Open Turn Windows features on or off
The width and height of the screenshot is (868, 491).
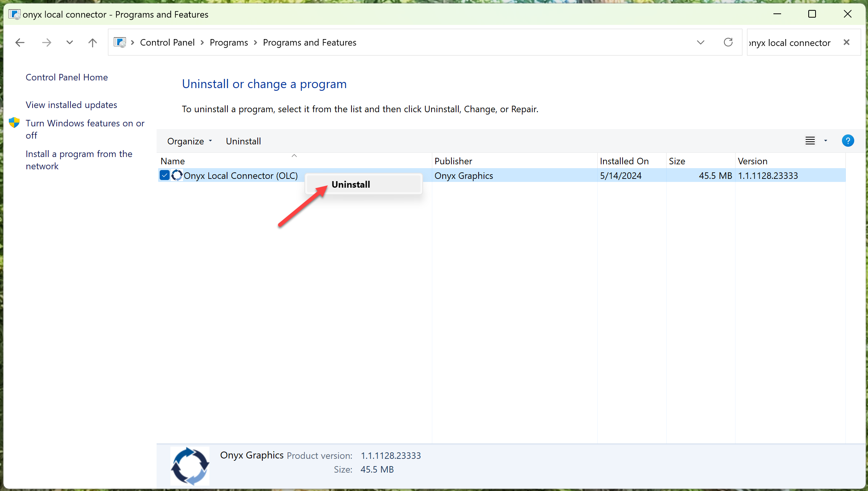[x=85, y=129]
